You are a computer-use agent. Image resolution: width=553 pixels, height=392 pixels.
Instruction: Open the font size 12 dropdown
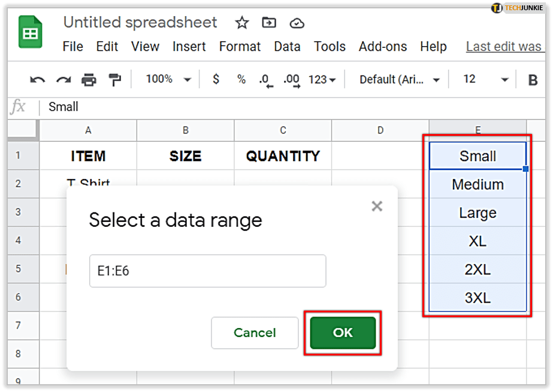(x=486, y=80)
